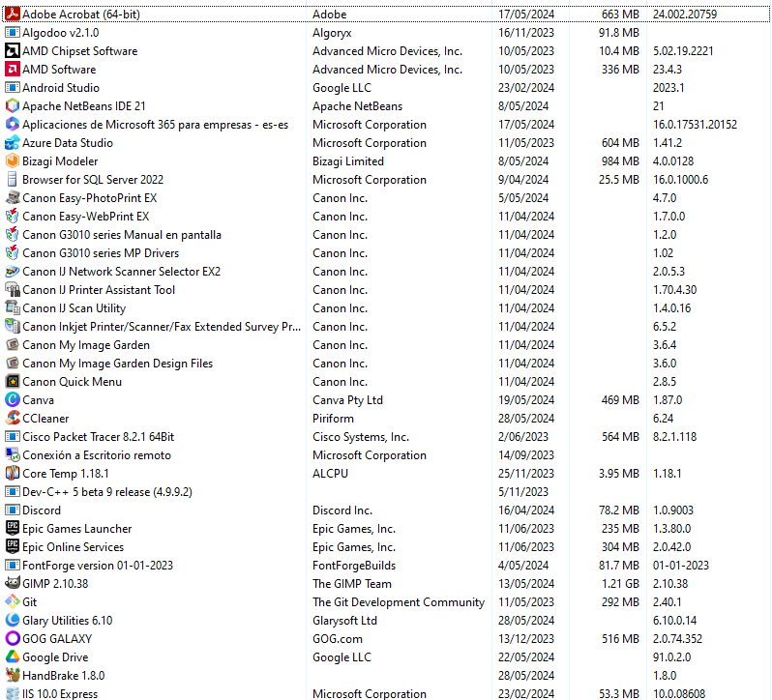This screenshot has height=700, width=772.
Task: Click the IIS 10.0 Express icon
Action: [13, 693]
